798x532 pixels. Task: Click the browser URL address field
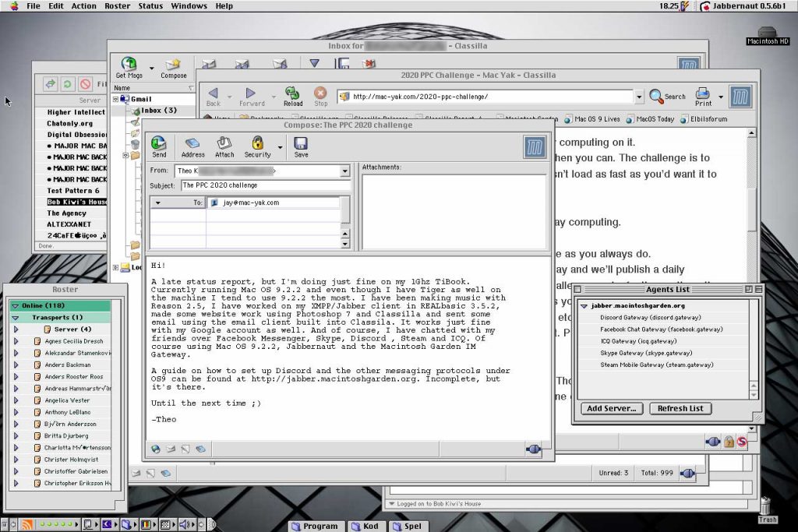coord(486,96)
